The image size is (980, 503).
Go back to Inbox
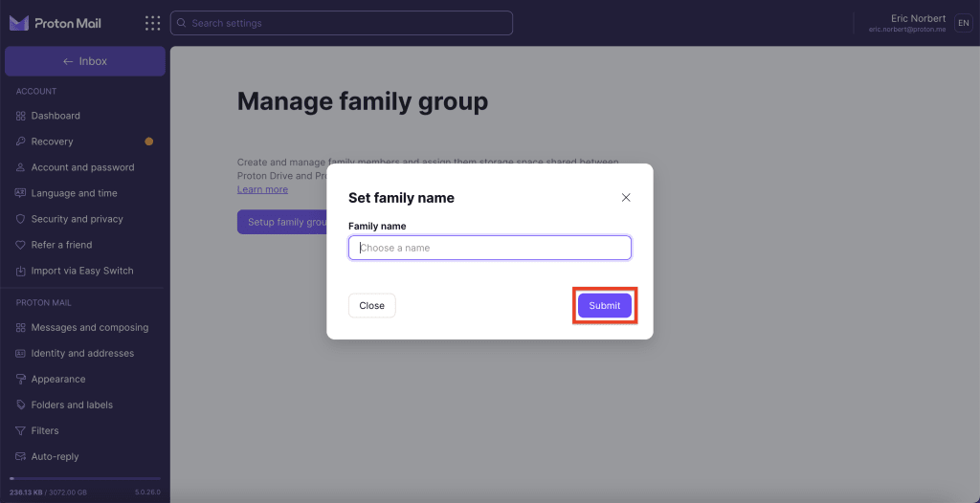85,61
